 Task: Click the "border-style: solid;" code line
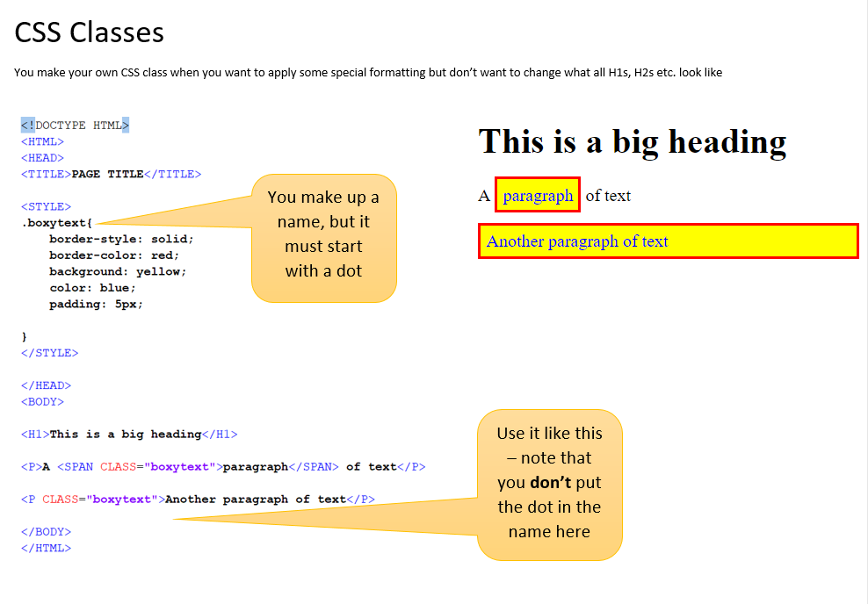[x=120, y=239]
